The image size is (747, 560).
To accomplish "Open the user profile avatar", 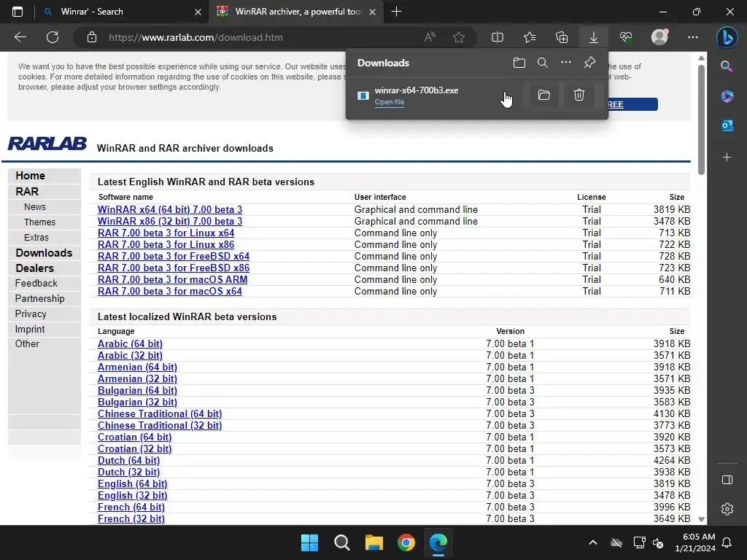I will [x=659, y=37].
